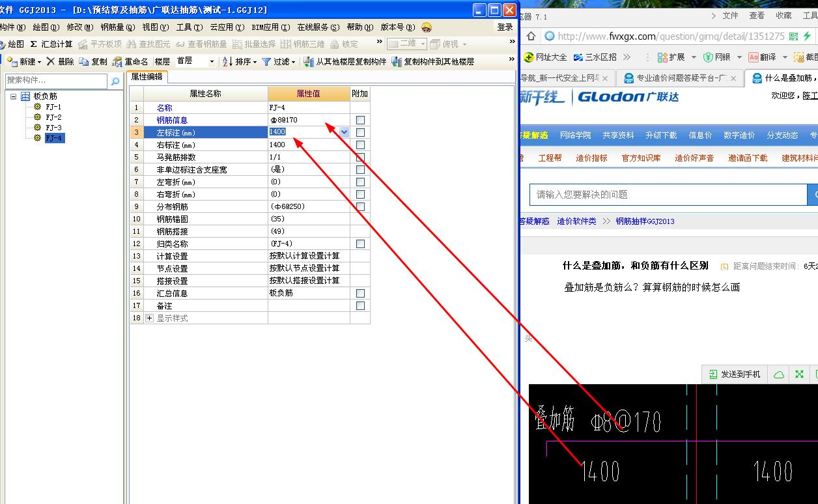Click the 发送到手机 button icon
Image resolution: width=818 pixels, height=504 pixels.
[713, 374]
